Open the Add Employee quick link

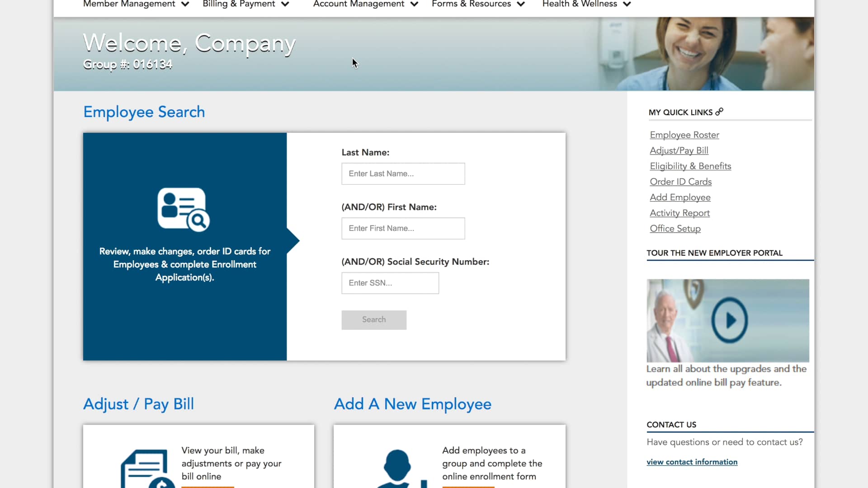(680, 197)
